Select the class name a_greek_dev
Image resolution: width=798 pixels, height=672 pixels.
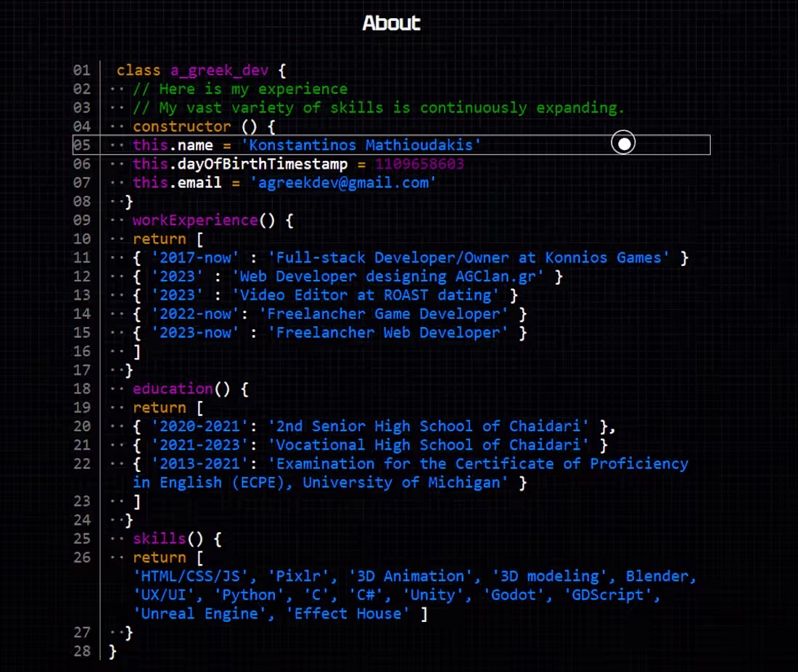(219, 70)
